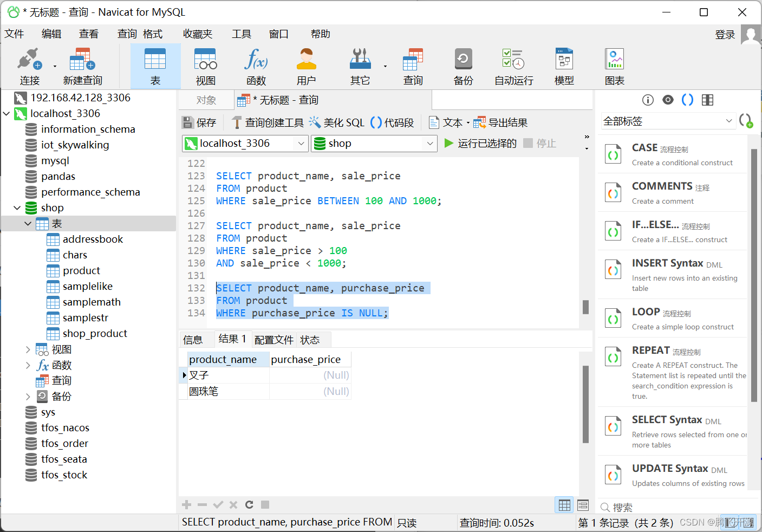Click the New Query (新建查询) icon
The height and width of the screenshot is (532, 762).
click(x=82, y=66)
